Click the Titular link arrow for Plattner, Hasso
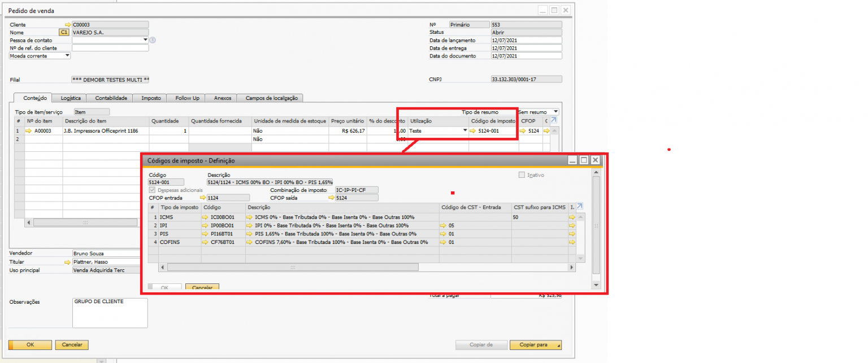This screenshot has height=363, width=868. click(x=68, y=262)
